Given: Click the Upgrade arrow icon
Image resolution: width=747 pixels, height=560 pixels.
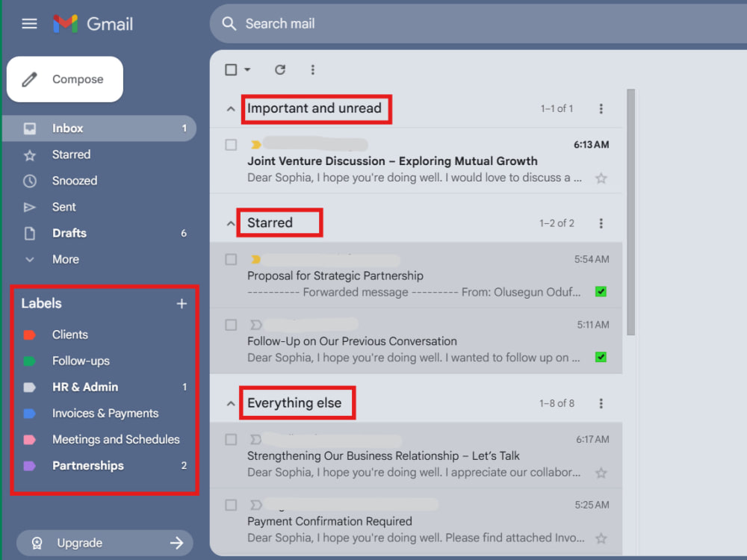Looking at the screenshot, I should [177, 543].
